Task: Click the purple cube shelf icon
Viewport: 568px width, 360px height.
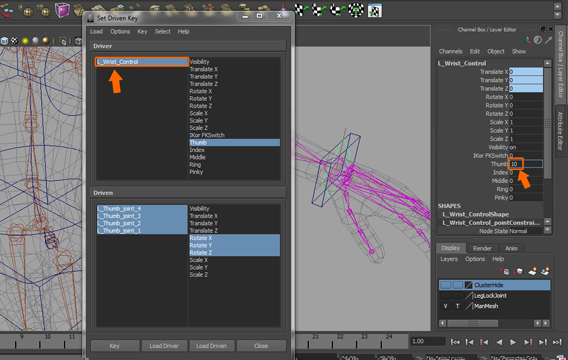Action: (x=62, y=10)
